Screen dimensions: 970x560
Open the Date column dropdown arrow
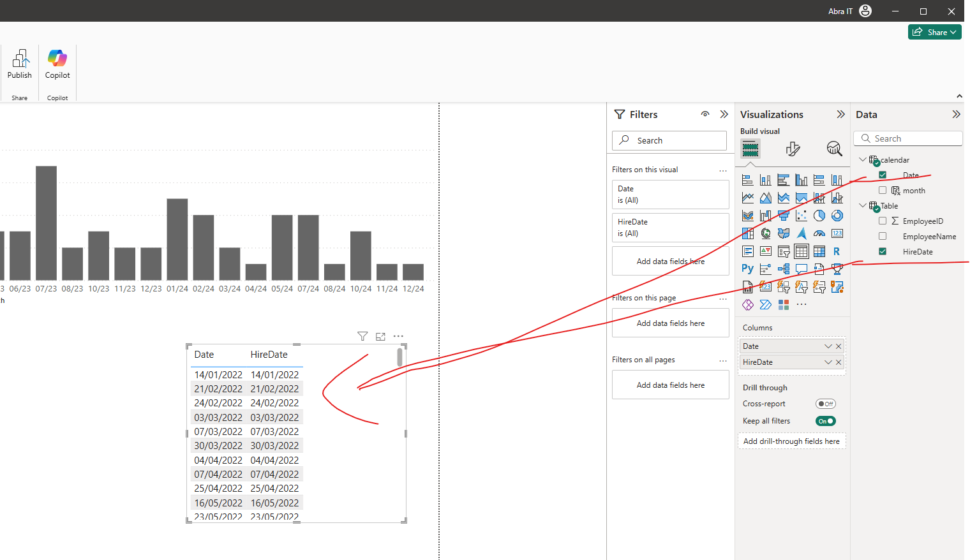coord(828,346)
